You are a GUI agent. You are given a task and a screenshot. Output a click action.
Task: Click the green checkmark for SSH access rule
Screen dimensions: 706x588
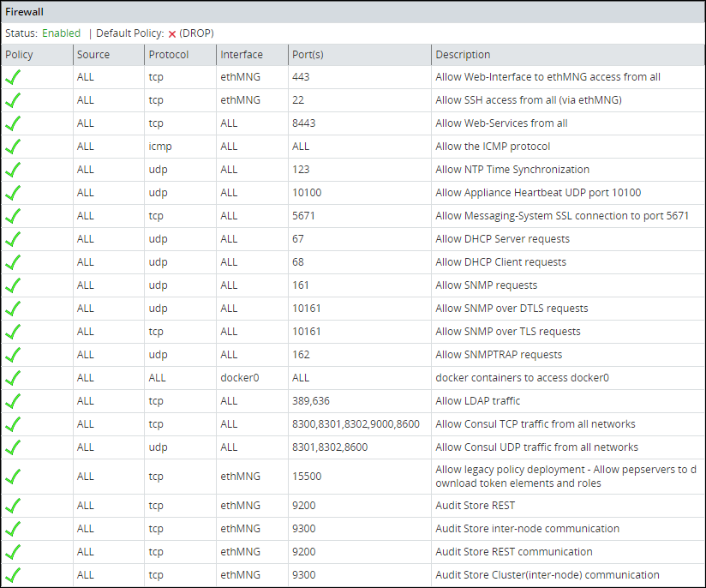13,100
